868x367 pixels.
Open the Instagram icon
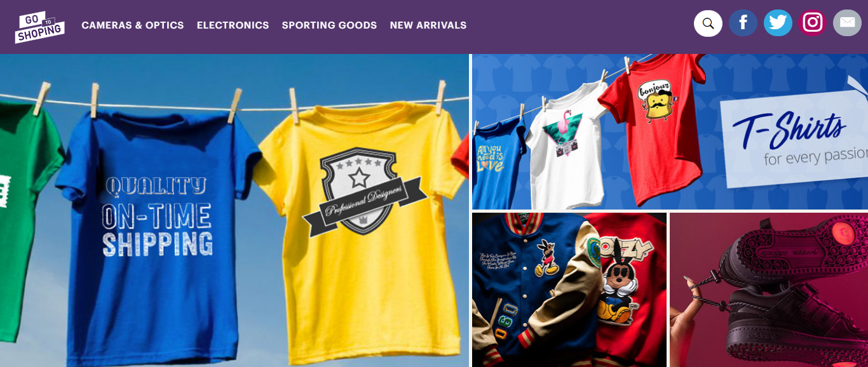813,23
